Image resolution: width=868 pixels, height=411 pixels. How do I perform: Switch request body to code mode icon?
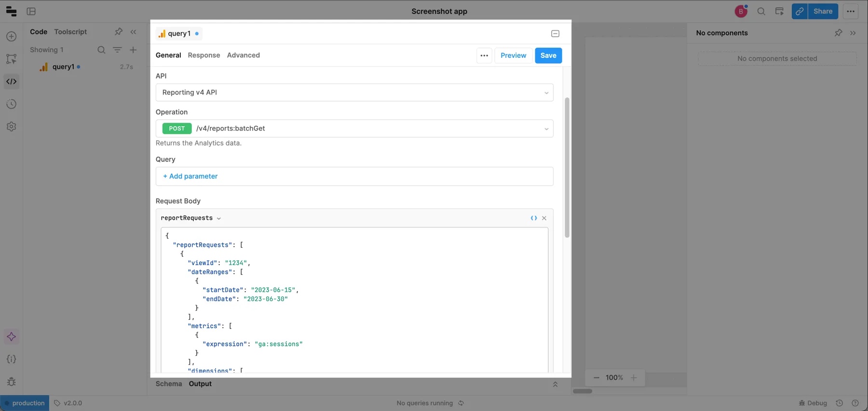pos(534,218)
